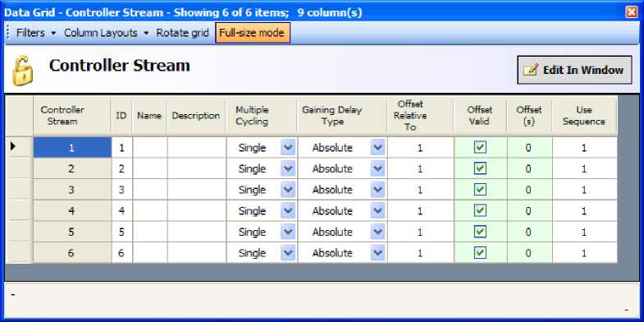Open Gaining Delay Type dropdown in row 5
Screen dimensions: 644x322
(x=377, y=232)
